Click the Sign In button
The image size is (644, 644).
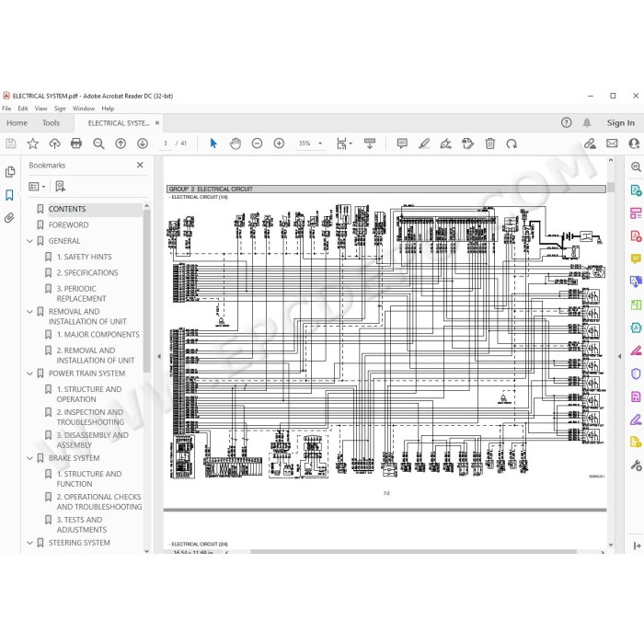621,122
